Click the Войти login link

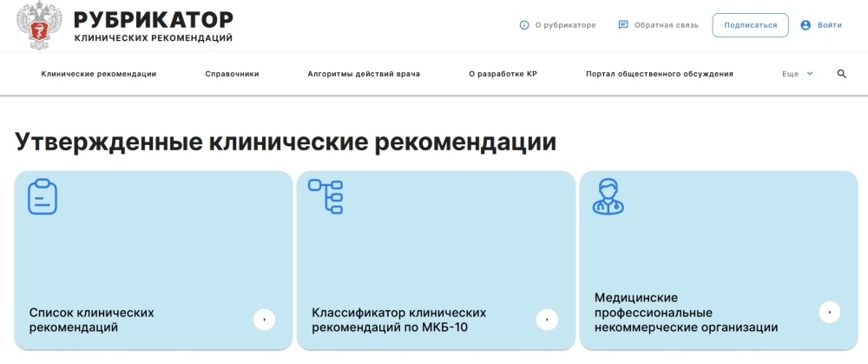coord(829,25)
